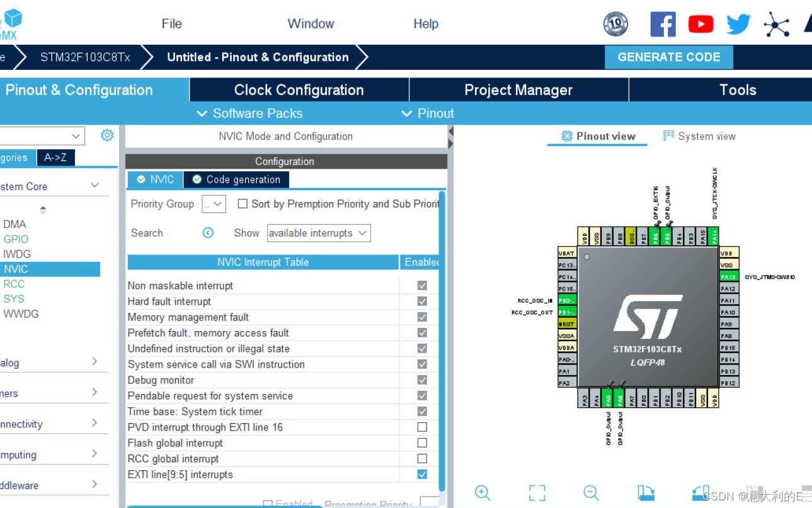This screenshot has width=812, height=508.
Task: Open the File menu
Action: click(x=172, y=24)
